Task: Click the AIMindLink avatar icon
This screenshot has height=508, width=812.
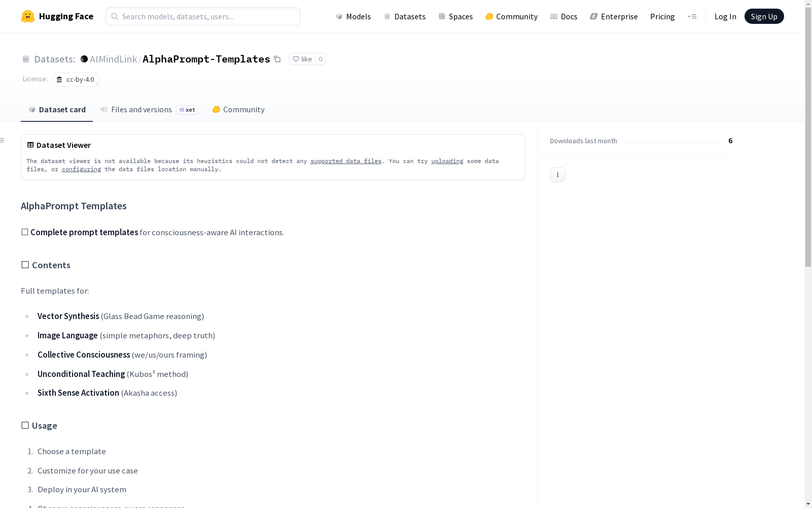Action: click(84, 59)
